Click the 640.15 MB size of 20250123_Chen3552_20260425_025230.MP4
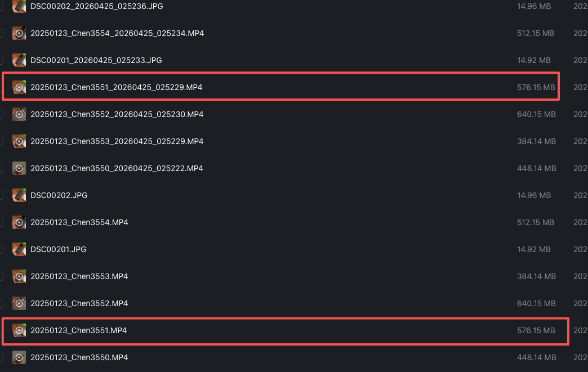 536,114
